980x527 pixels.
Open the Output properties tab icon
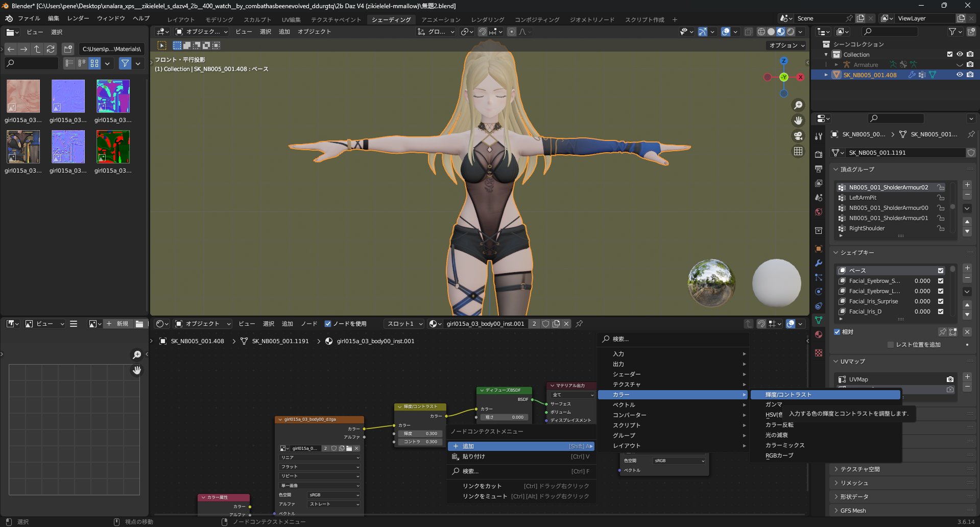coord(819,169)
